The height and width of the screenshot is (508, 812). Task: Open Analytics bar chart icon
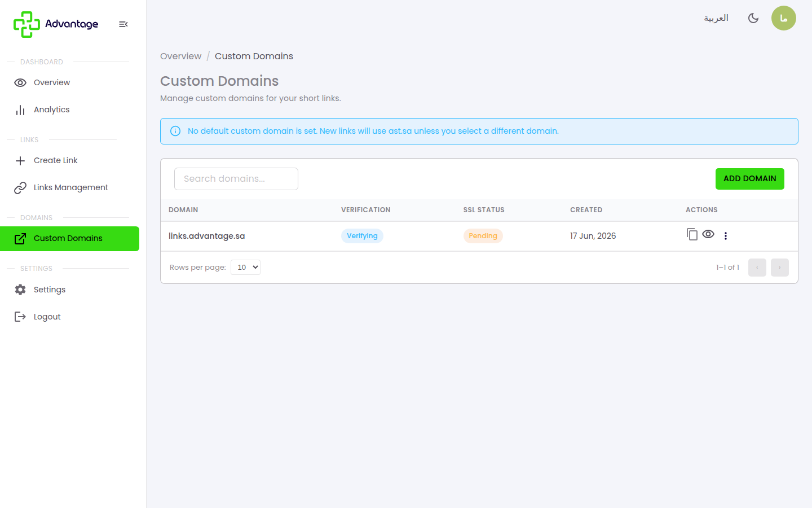coord(20,110)
